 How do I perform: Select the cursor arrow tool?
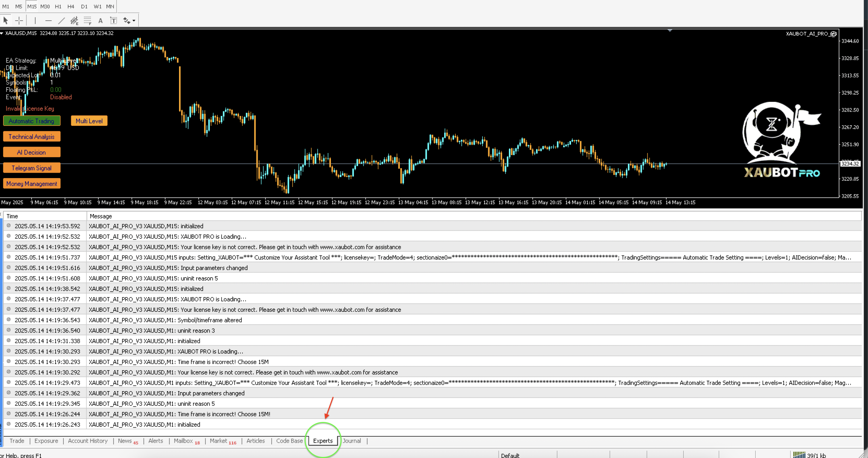(x=5, y=21)
